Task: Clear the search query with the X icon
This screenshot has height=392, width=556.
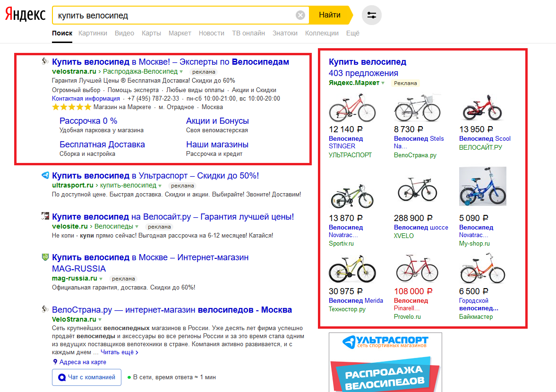Action: pos(300,15)
